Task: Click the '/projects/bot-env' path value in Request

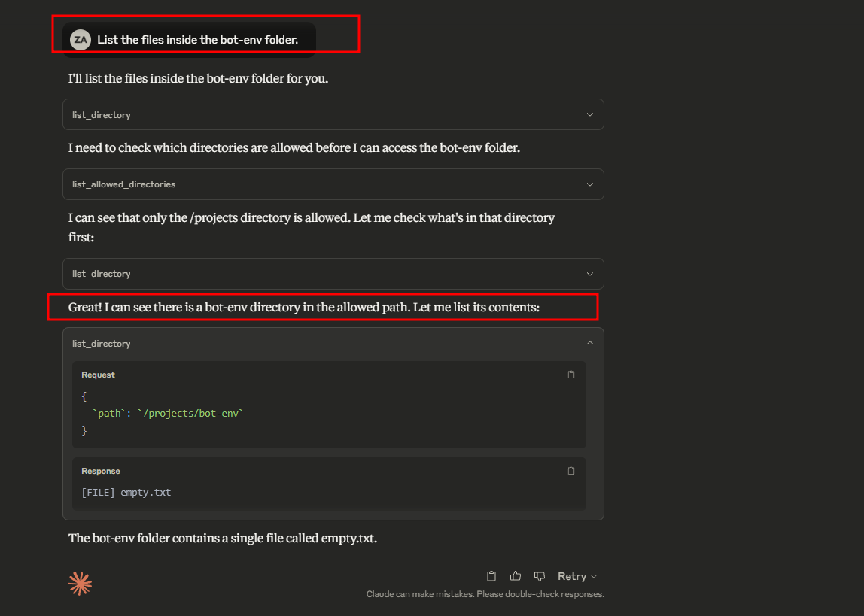Action: (190, 414)
